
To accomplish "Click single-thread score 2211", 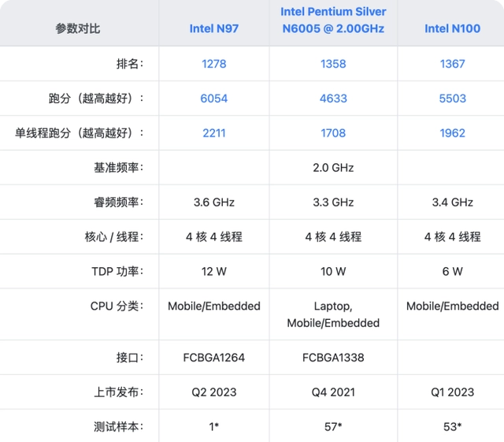I will point(213,133).
